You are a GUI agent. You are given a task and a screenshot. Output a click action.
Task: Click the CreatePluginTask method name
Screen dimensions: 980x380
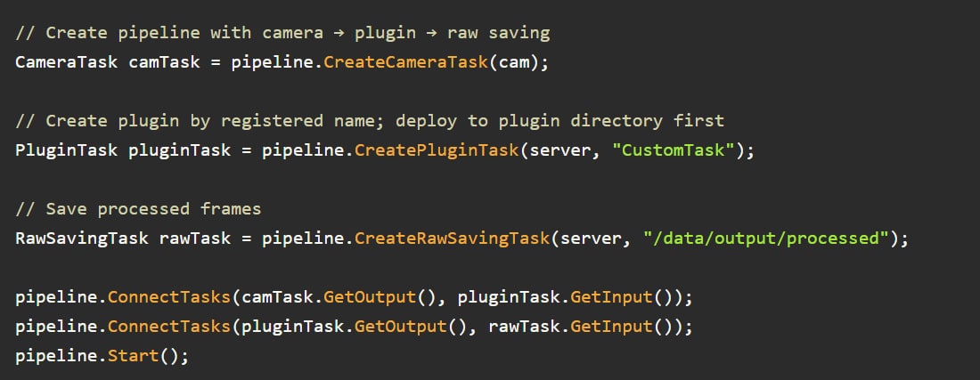(437, 150)
